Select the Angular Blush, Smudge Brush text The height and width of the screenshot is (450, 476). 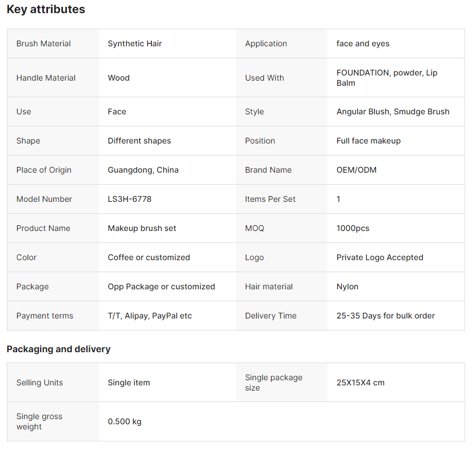(393, 111)
